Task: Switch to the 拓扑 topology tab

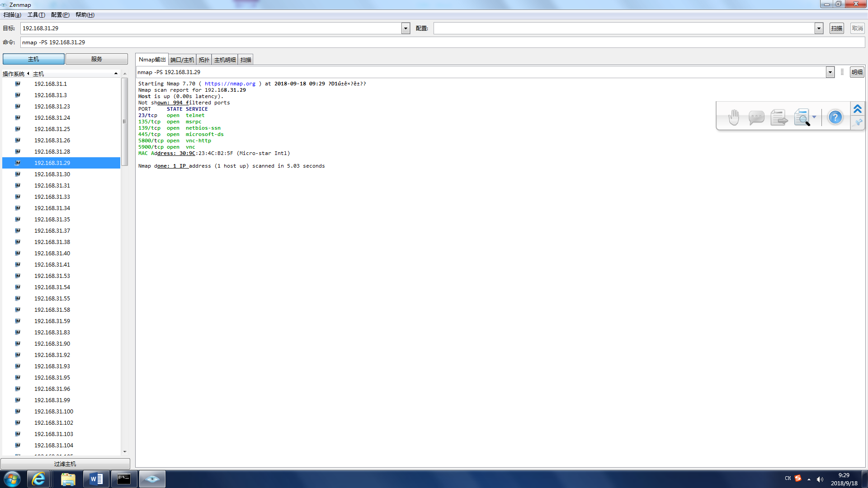Action: point(204,60)
